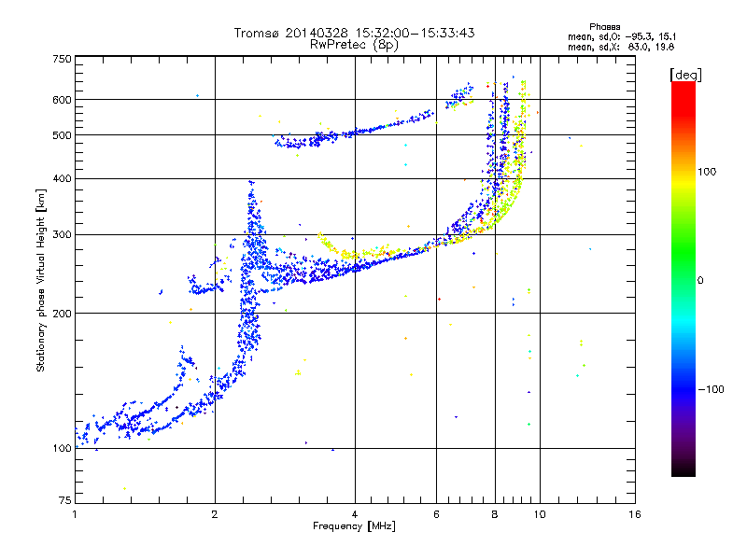This screenshot has width=747, height=560.
Task: Click the 'RwPretec (8p)' subtitle
Action: pos(354,45)
